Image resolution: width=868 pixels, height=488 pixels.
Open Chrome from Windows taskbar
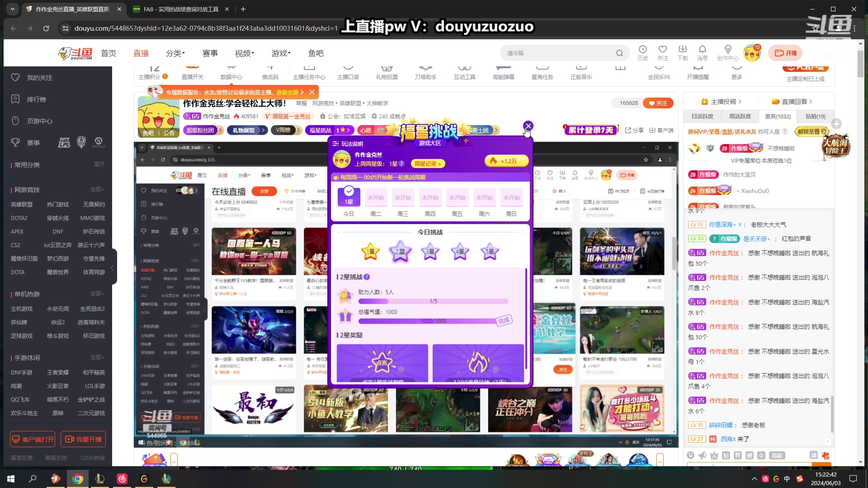[x=78, y=479]
